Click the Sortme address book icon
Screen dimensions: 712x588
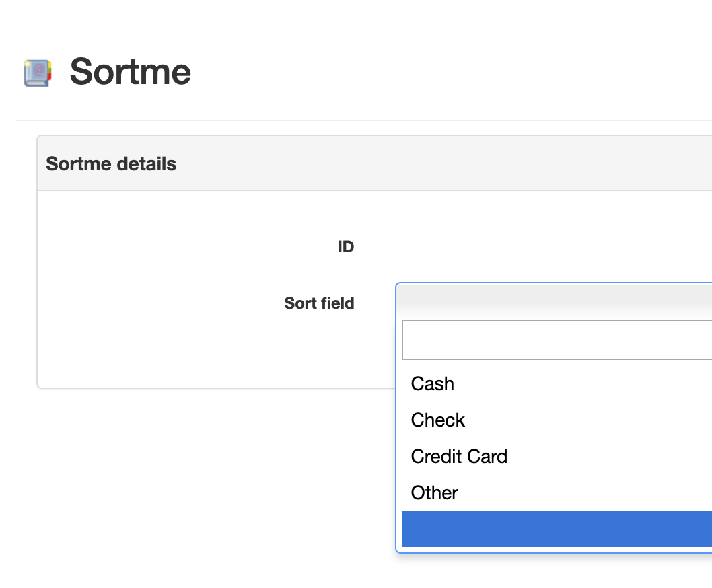click(x=38, y=73)
